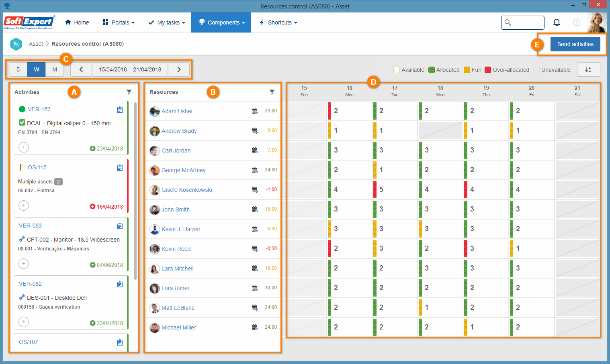This screenshot has width=610, height=364.
Task: Expand the My tasks dropdown menu
Action: click(x=167, y=22)
